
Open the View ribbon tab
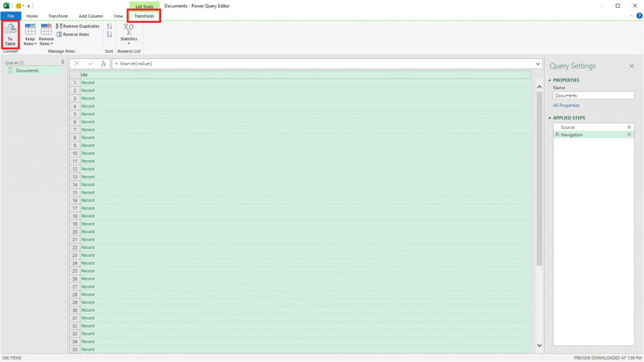coord(118,16)
